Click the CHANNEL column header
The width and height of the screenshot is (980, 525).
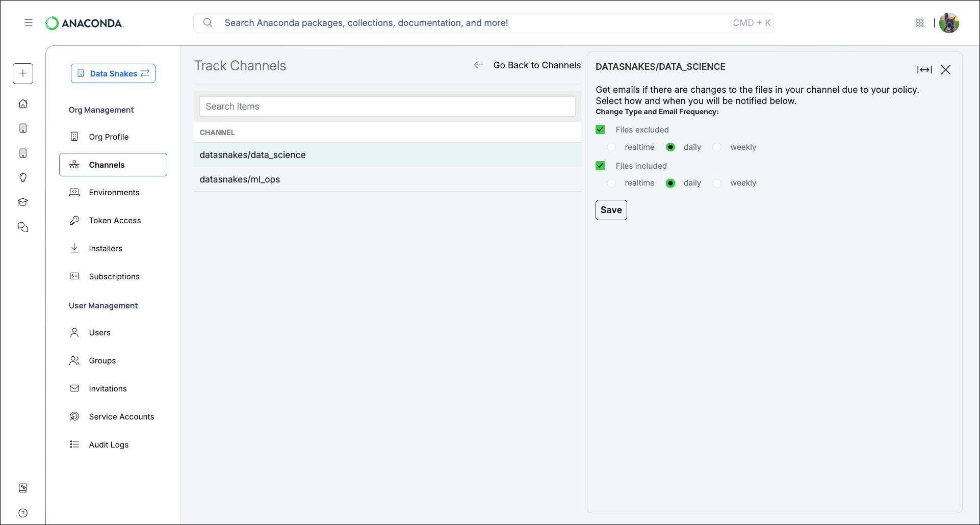217,133
